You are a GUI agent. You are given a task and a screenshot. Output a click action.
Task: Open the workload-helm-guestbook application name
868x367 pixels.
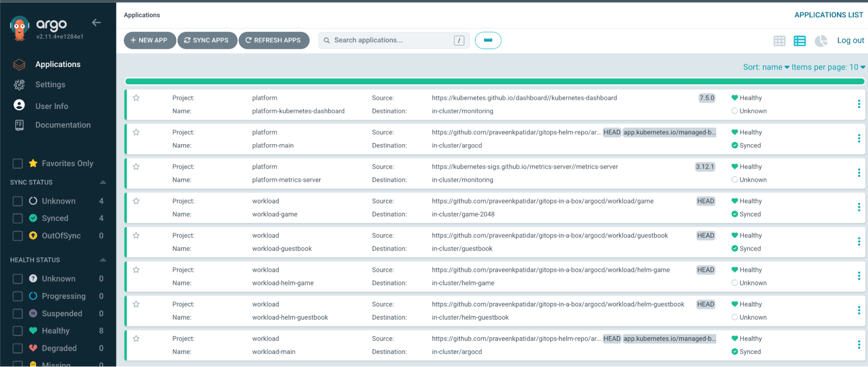tap(290, 317)
